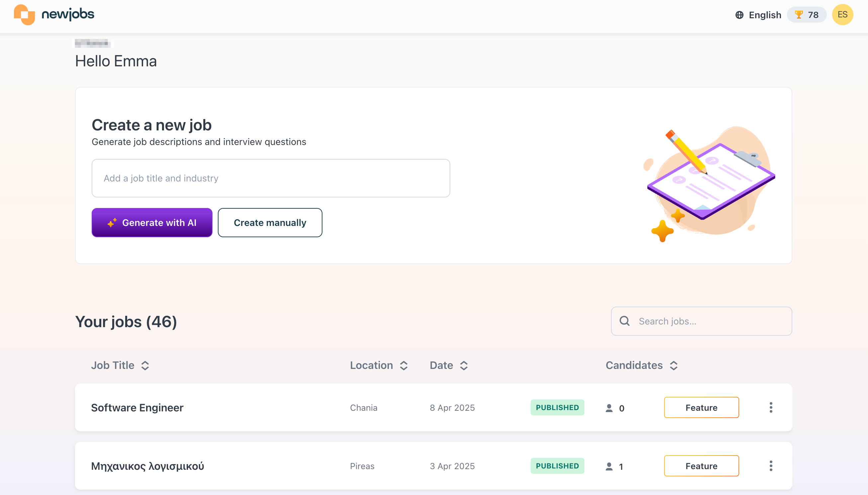Viewport: 868px width, 495px height.
Task: Click the newjobs logo icon
Action: pos(24,15)
